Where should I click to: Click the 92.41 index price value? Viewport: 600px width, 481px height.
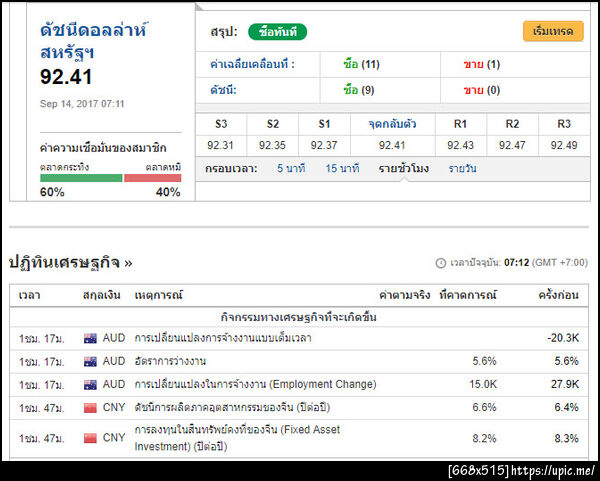tap(66, 77)
